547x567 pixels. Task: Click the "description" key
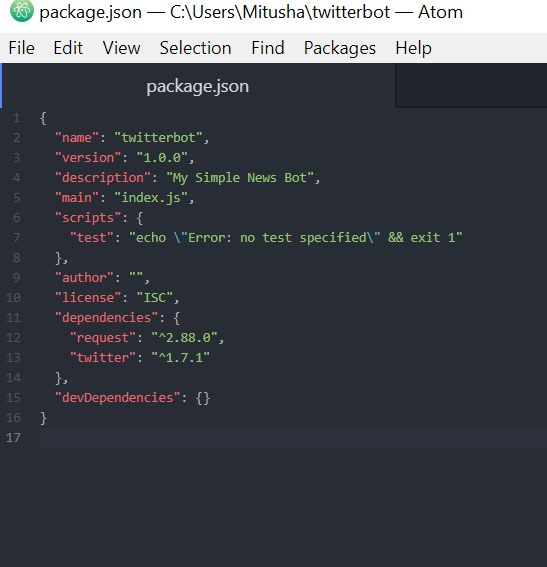pos(103,178)
